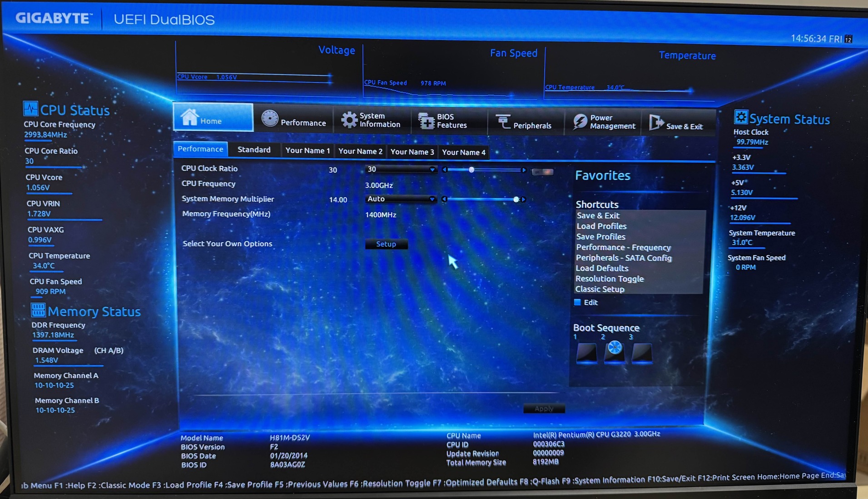Click the CPU ID 000306C3 value
This screenshot has height=499, width=868.
coord(549,444)
